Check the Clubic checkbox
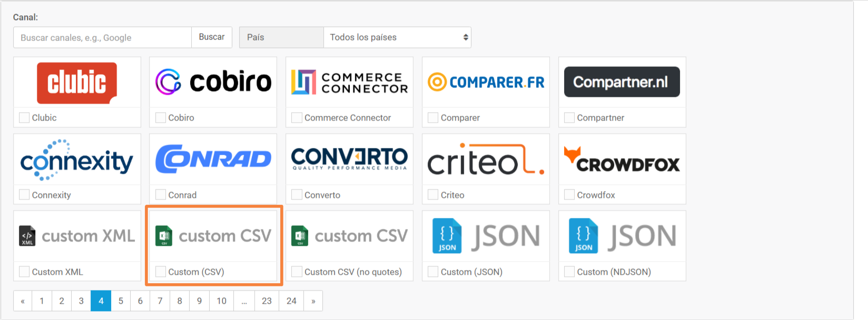 pyautogui.click(x=24, y=117)
